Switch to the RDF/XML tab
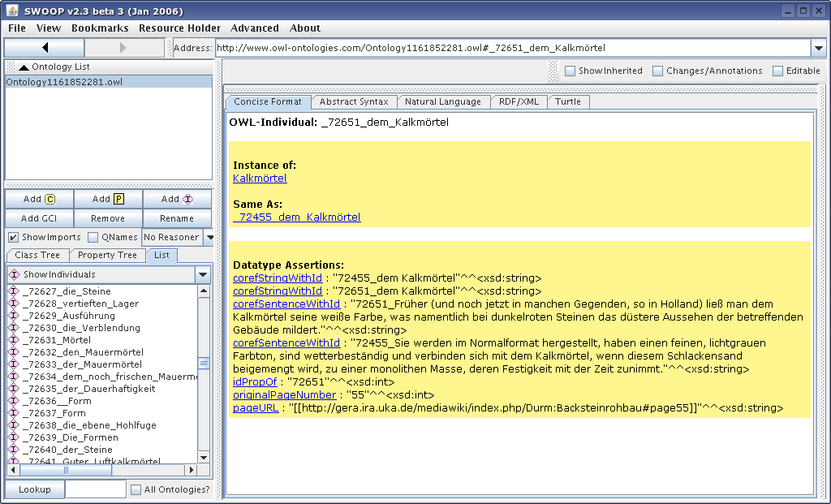This screenshot has height=504, width=831. pyautogui.click(x=518, y=101)
